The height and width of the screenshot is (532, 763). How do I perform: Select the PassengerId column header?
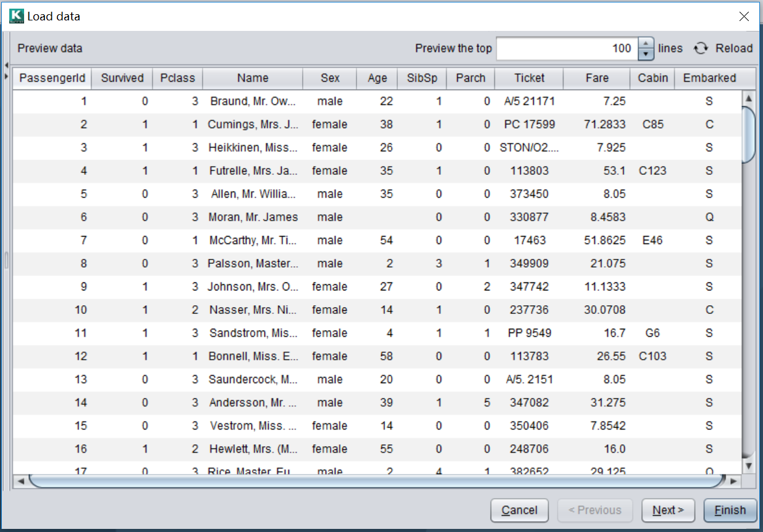tap(53, 78)
